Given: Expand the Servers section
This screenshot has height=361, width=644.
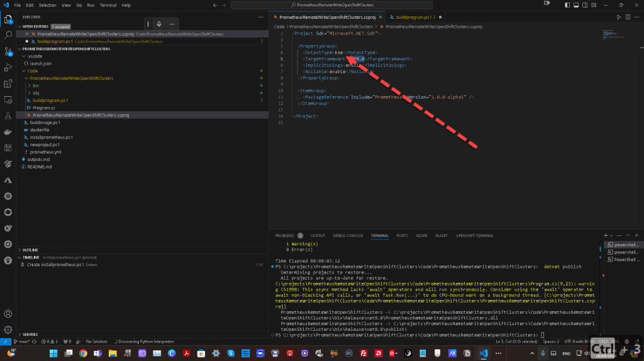Looking at the screenshot, I should pyautogui.click(x=19, y=335).
